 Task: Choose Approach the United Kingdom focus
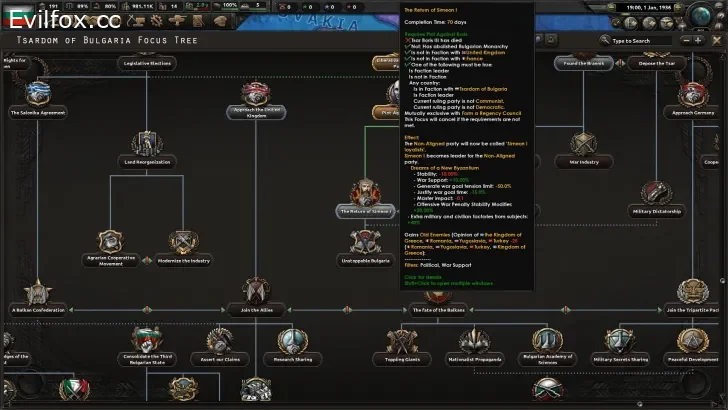256,100
